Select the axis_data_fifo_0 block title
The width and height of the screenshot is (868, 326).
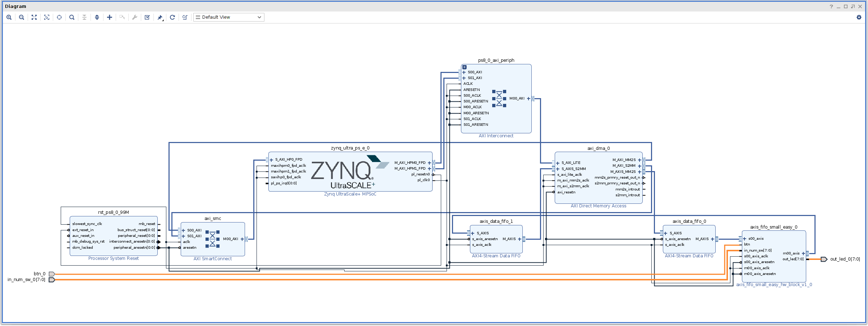[689, 221]
